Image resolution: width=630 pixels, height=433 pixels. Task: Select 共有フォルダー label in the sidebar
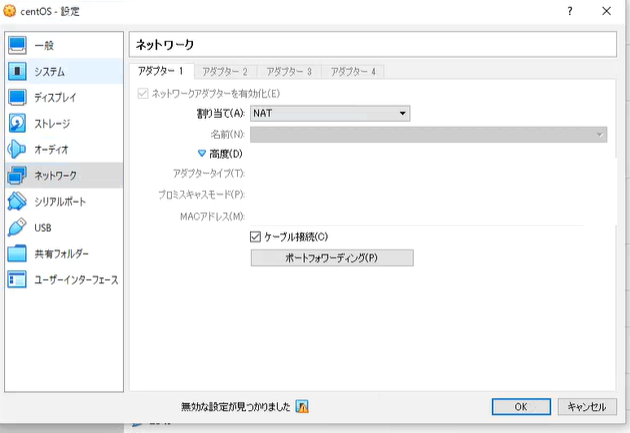[61, 253]
